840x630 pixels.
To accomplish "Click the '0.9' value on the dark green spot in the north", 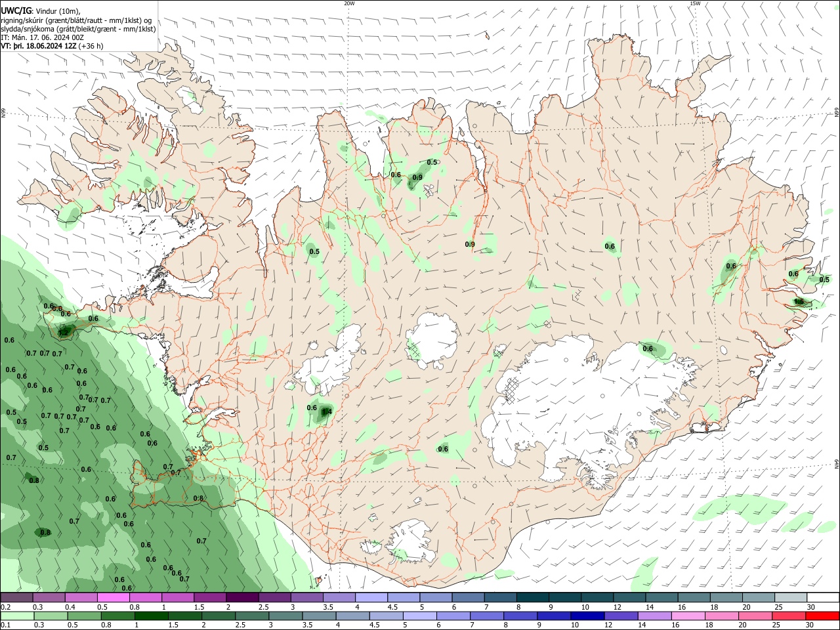I will coord(417,177).
